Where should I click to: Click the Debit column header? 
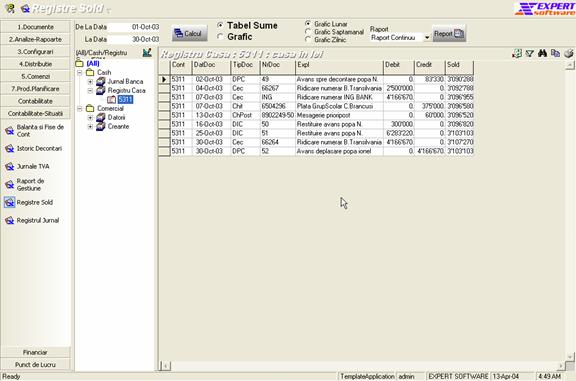pos(399,68)
